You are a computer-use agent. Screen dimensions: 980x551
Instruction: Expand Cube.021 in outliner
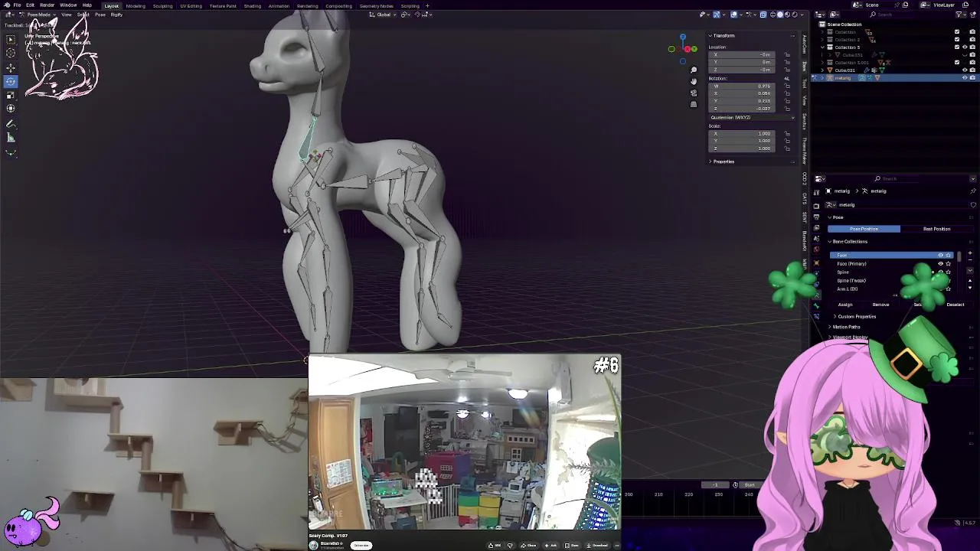pyautogui.click(x=822, y=70)
